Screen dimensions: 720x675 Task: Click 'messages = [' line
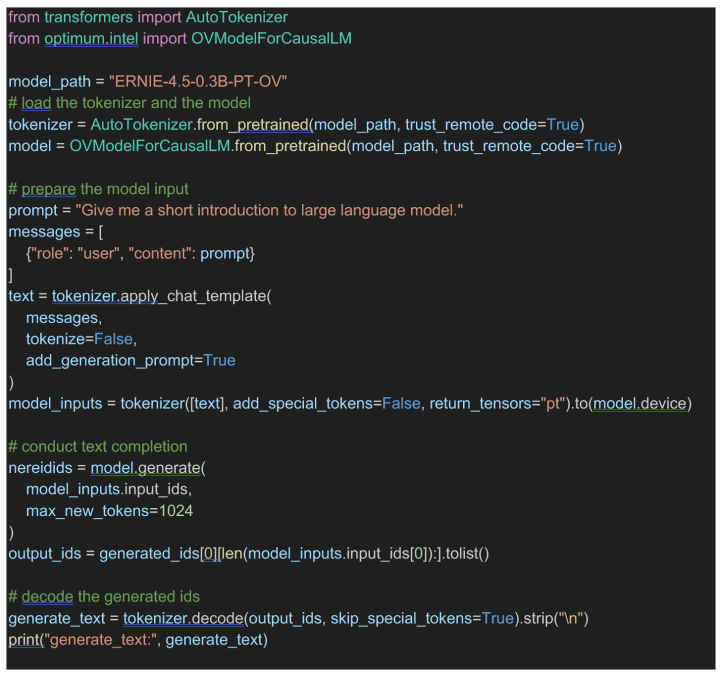(x=56, y=232)
